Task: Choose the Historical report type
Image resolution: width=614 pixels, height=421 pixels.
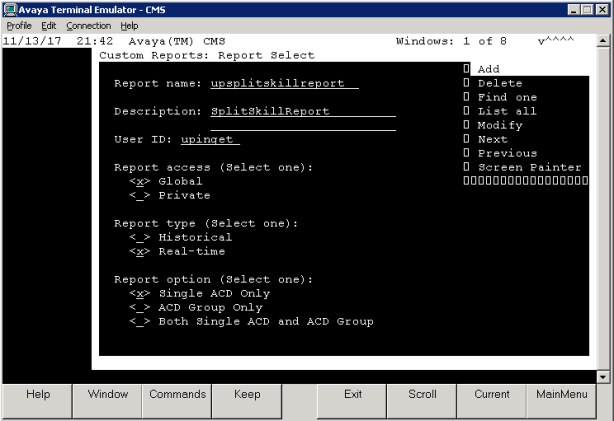Action: (137, 238)
